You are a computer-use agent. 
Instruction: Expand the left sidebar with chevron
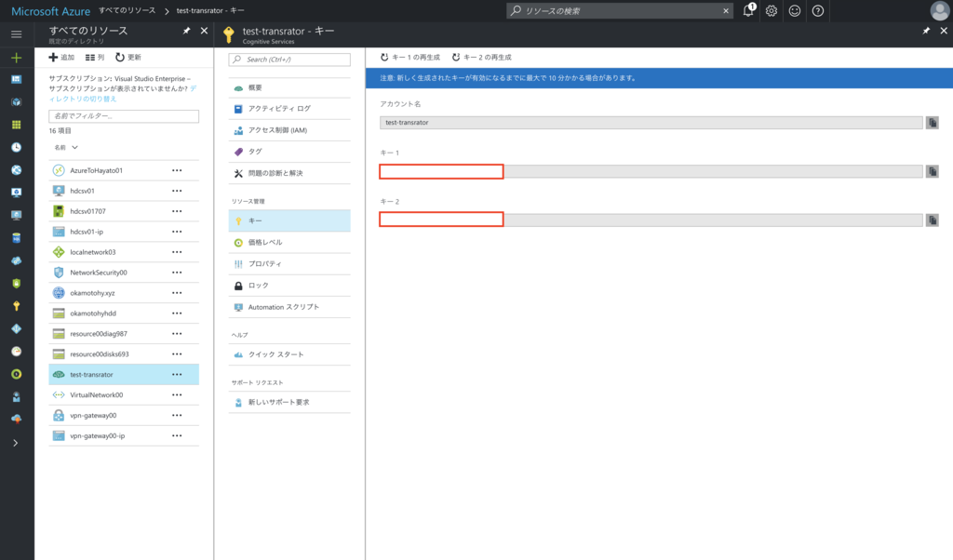(x=16, y=443)
